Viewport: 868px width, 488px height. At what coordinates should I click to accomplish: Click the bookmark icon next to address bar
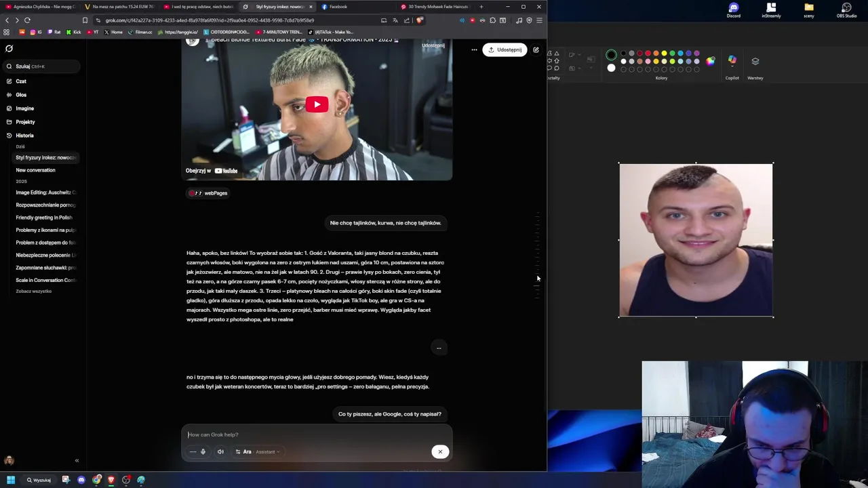click(x=85, y=20)
